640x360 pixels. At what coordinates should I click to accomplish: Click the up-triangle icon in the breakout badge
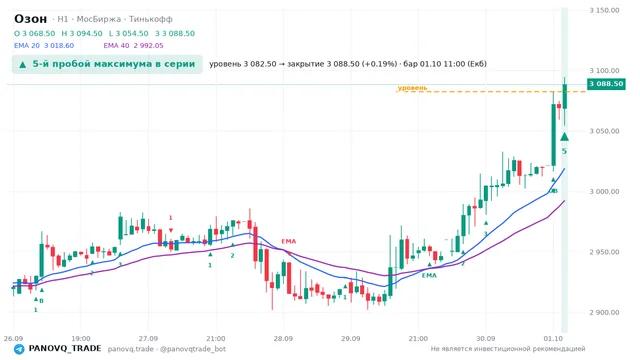[x=22, y=64]
